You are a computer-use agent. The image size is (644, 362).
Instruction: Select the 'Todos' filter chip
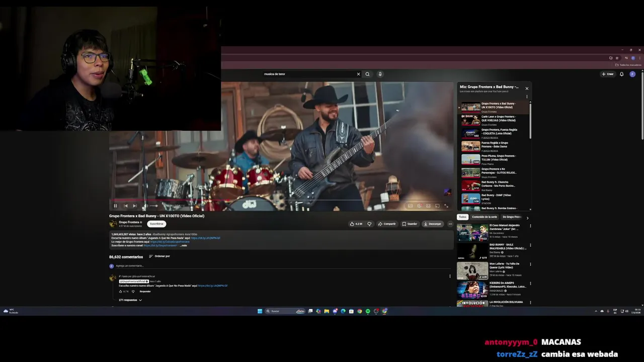[x=462, y=217]
